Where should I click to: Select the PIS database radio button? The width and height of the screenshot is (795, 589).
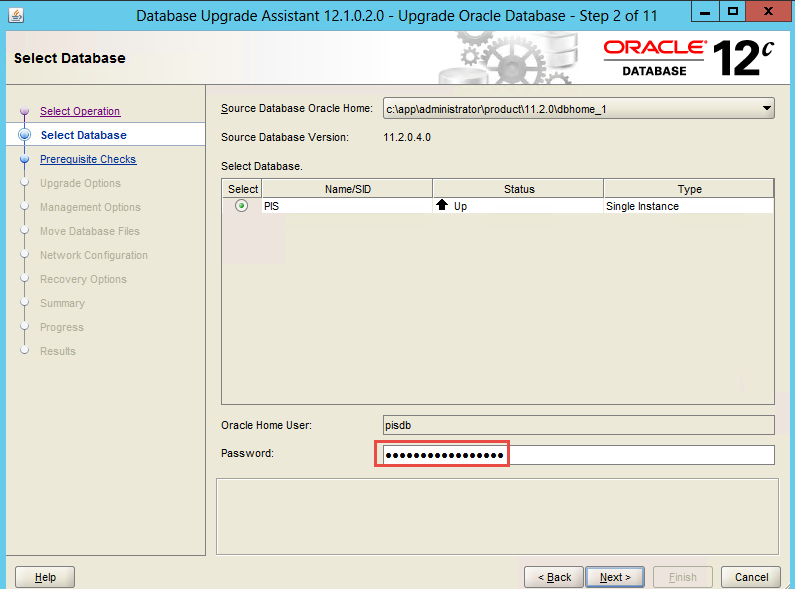pos(241,206)
